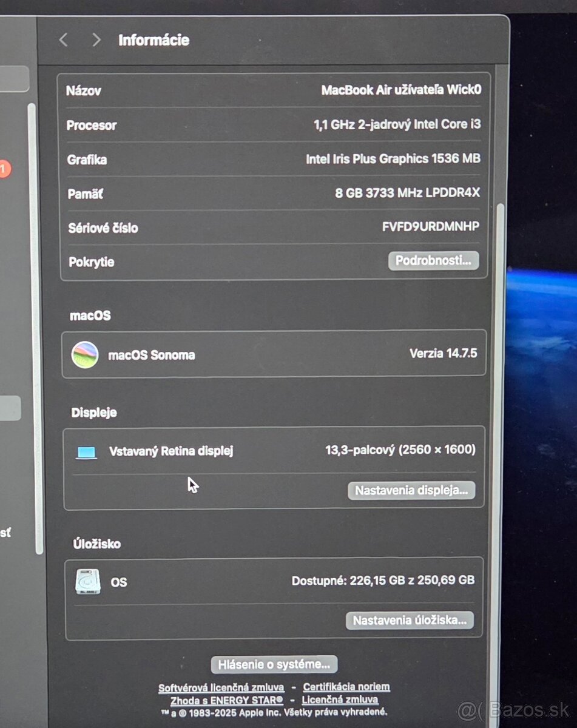Select the serial number FVFD9URDMNHP value
Screen dimensions: 577x728
(x=431, y=226)
